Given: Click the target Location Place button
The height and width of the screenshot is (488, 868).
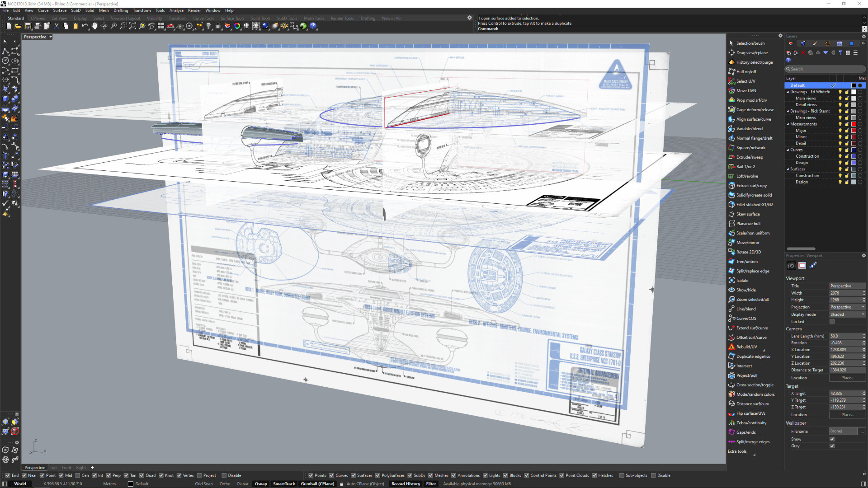Looking at the screenshot, I should pos(847,415).
